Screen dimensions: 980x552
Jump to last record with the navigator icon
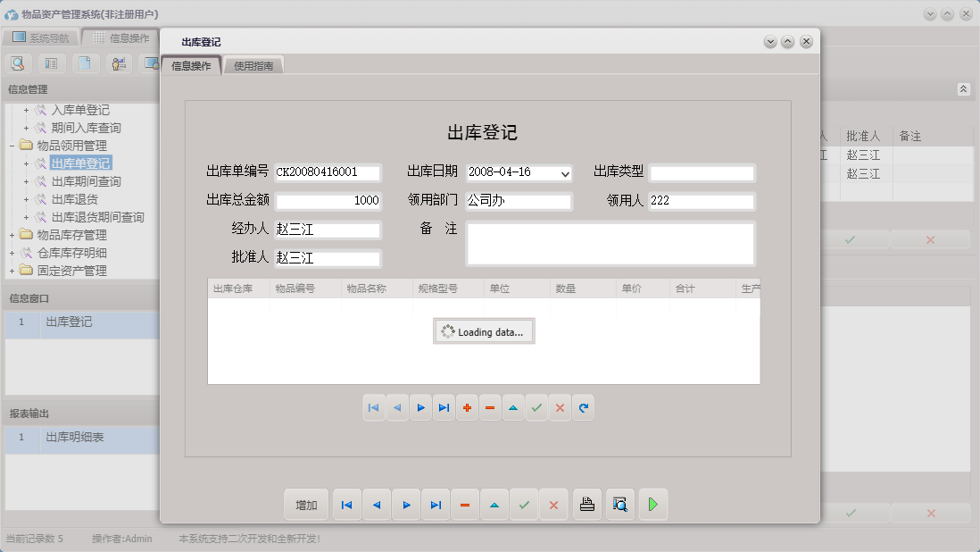(436, 504)
